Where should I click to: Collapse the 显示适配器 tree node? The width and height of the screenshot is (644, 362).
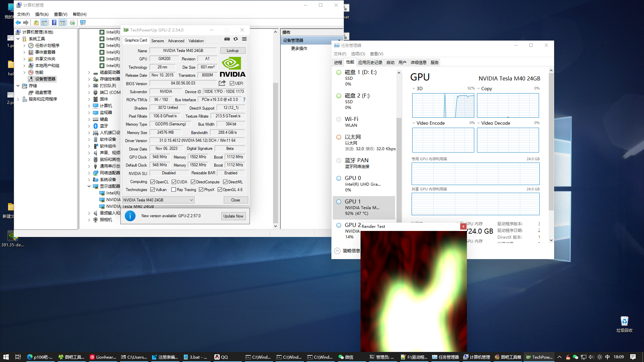click(x=89, y=186)
